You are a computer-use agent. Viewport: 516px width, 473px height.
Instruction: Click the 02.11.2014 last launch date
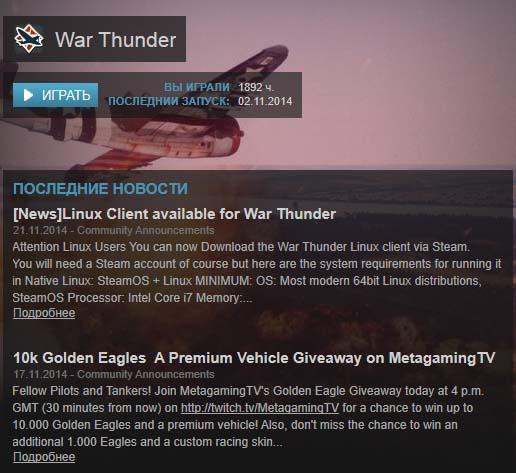[x=265, y=101]
